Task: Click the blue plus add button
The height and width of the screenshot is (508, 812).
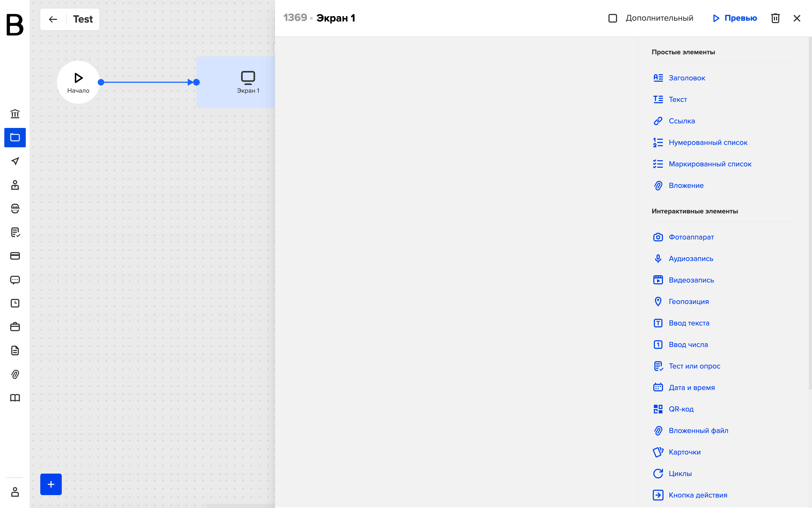Action: pos(51,484)
